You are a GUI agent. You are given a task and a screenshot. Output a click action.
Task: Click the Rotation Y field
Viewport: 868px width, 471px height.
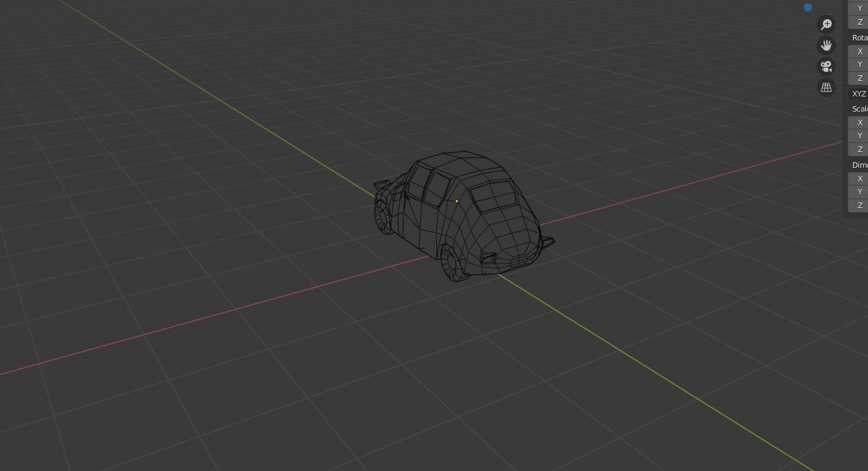pyautogui.click(x=858, y=64)
